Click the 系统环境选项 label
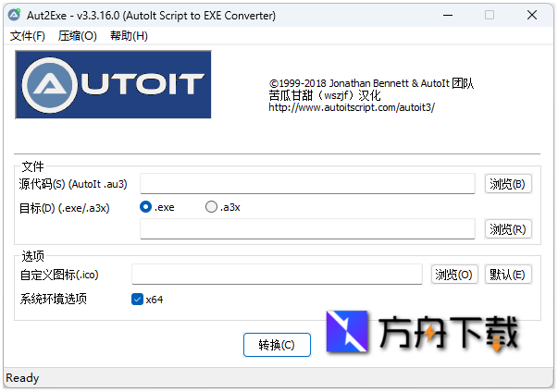Image resolution: width=558 pixels, height=392 pixels. [x=54, y=299]
